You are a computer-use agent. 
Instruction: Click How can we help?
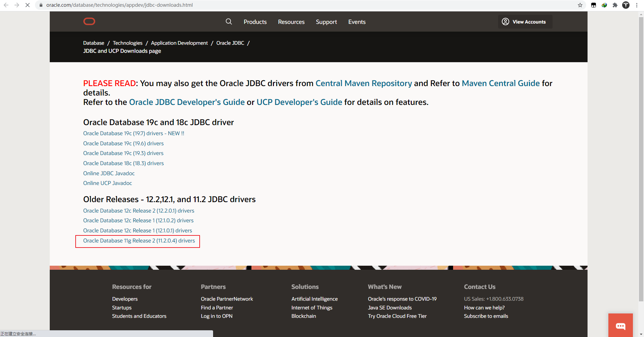pyautogui.click(x=484, y=308)
